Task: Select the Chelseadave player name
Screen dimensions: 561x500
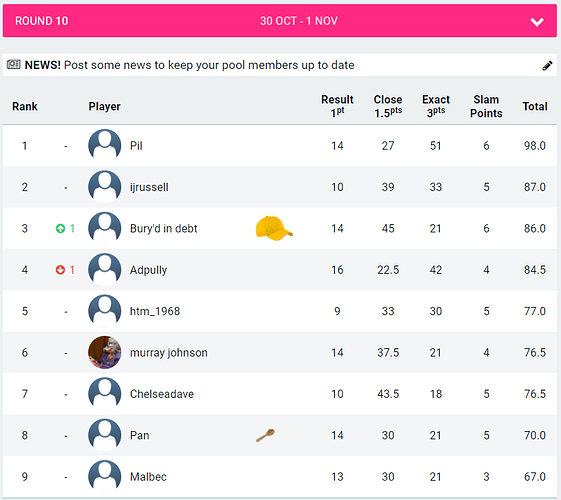Action: (x=162, y=394)
